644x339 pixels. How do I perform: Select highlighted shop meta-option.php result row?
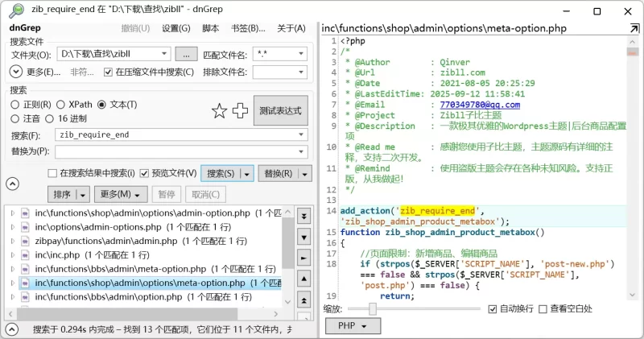pyautogui.click(x=151, y=283)
